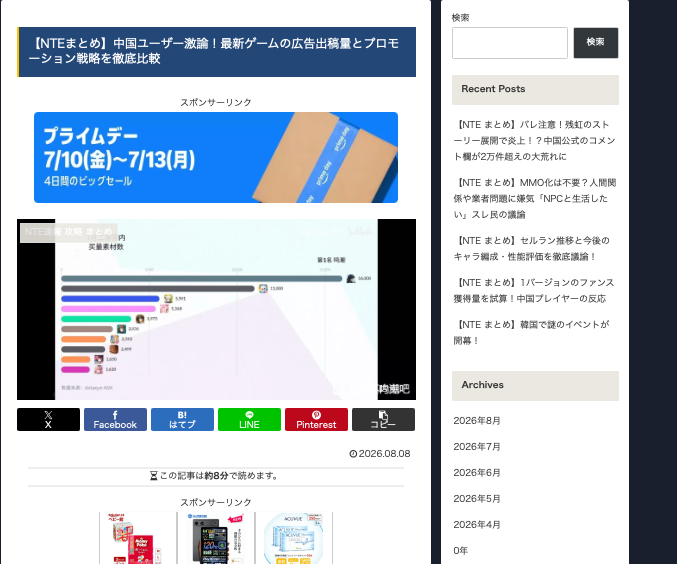Viewport: 677px width, 564px height.
Task: Focus the sidebar search input field
Action: click(x=509, y=43)
